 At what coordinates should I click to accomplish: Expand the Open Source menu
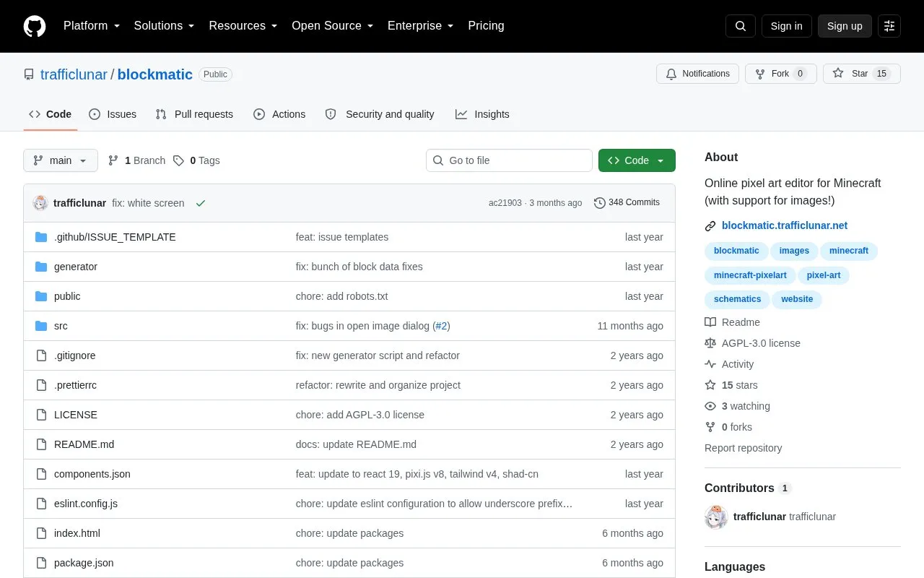(333, 26)
